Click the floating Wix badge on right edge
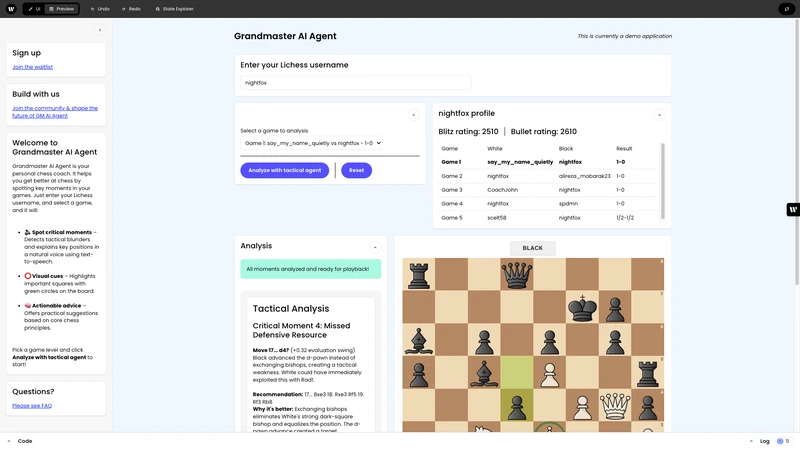Viewport: 800px width, 450px height. 793,210
